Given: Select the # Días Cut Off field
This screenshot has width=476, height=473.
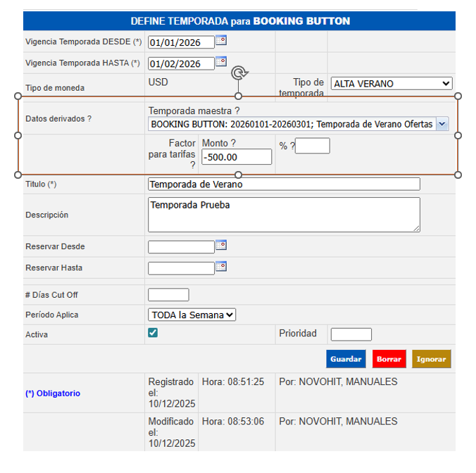Looking at the screenshot, I should coord(168,295).
